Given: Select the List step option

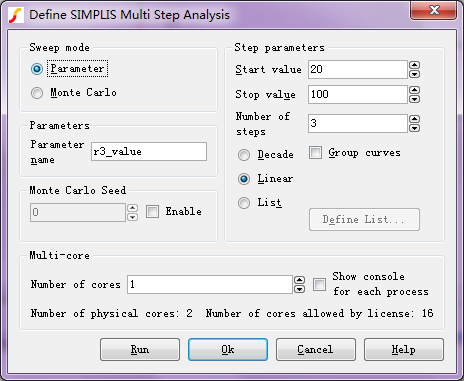Looking at the screenshot, I should (244, 203).
